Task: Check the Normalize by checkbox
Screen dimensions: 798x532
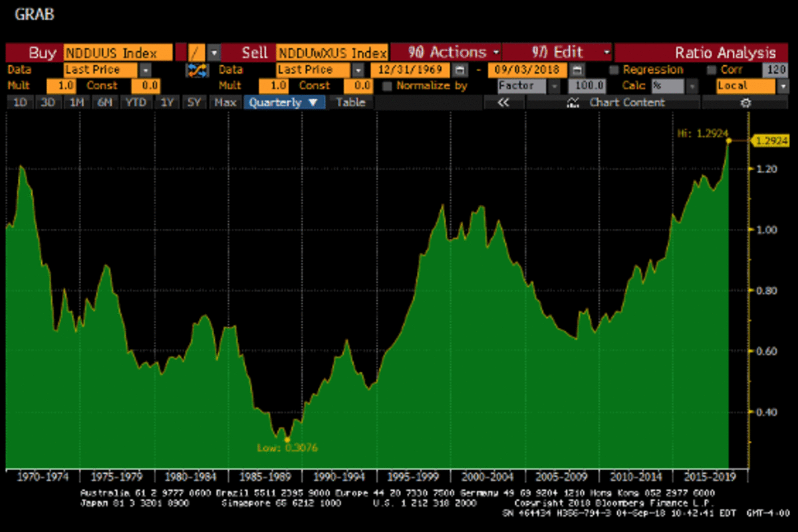Action: (x=387, y=86)
